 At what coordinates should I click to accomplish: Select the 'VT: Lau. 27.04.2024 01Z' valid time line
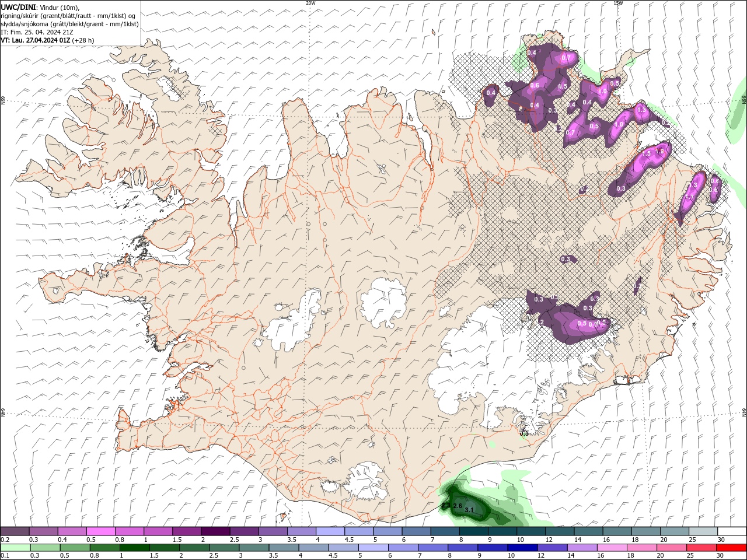36,40
